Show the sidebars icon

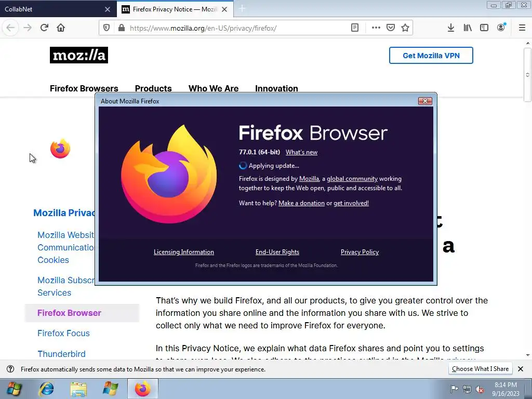(484, 28)
